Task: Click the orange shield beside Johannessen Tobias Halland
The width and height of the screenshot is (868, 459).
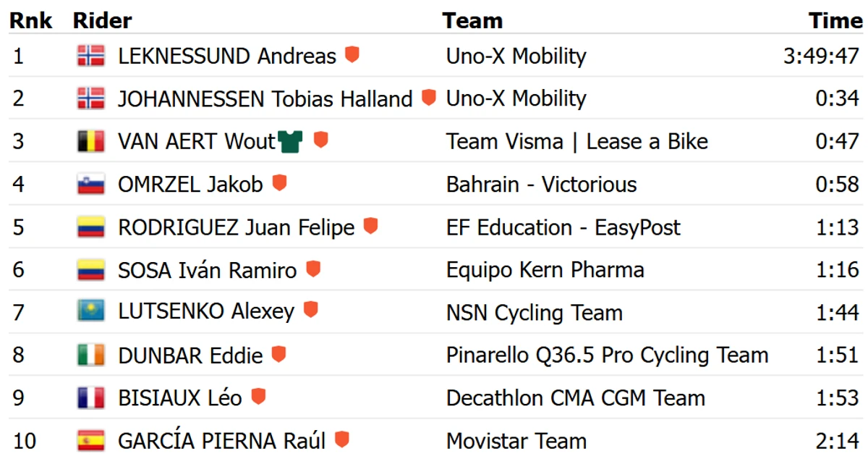Action: [x=429, y=97]
